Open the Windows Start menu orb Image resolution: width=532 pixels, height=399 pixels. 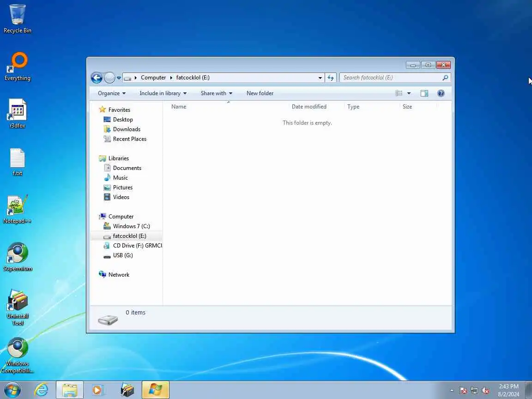click(x=12, y=390)
